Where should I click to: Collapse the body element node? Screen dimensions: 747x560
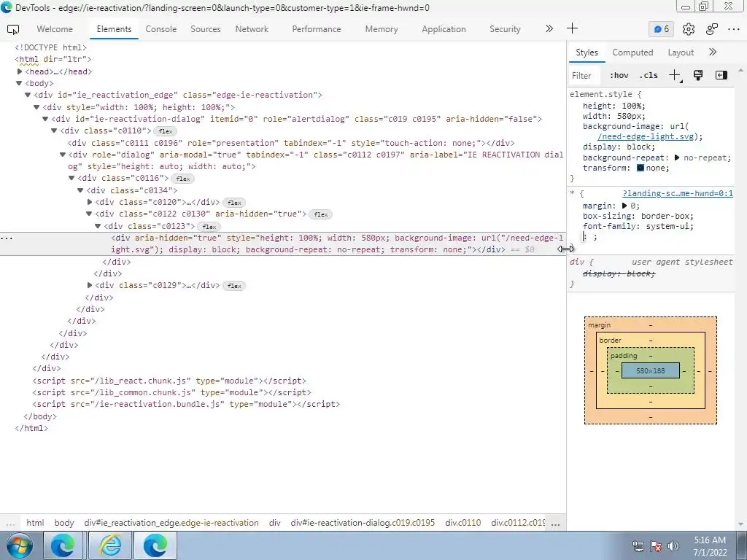pos(19,83)
